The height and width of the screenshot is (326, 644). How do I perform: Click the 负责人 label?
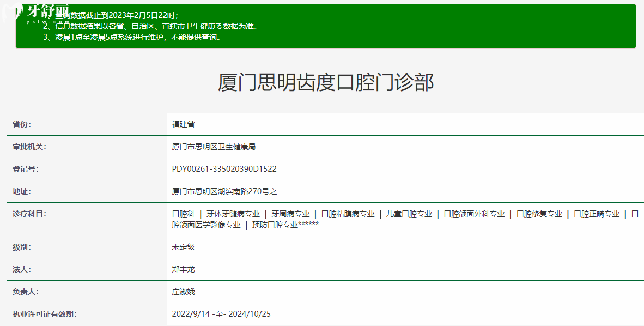coord(26,292)
